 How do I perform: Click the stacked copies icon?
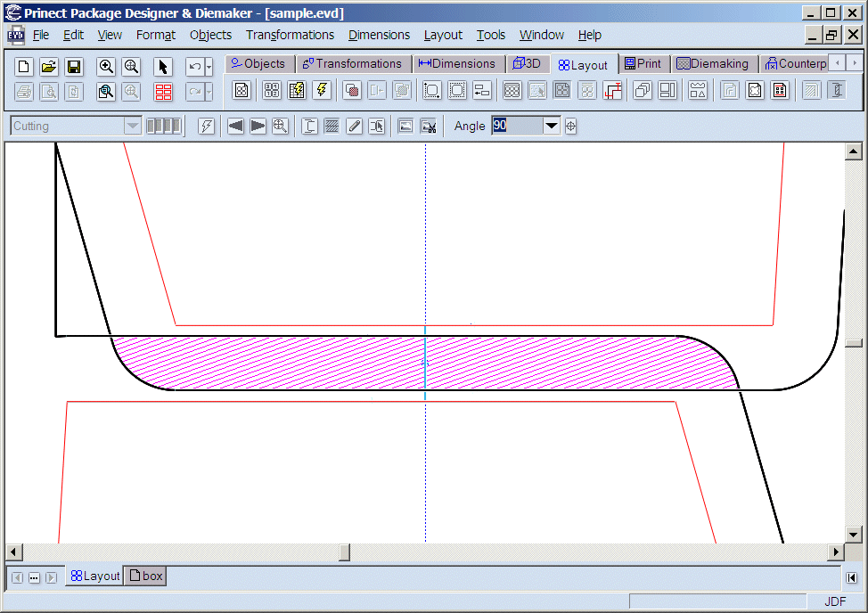643,90
